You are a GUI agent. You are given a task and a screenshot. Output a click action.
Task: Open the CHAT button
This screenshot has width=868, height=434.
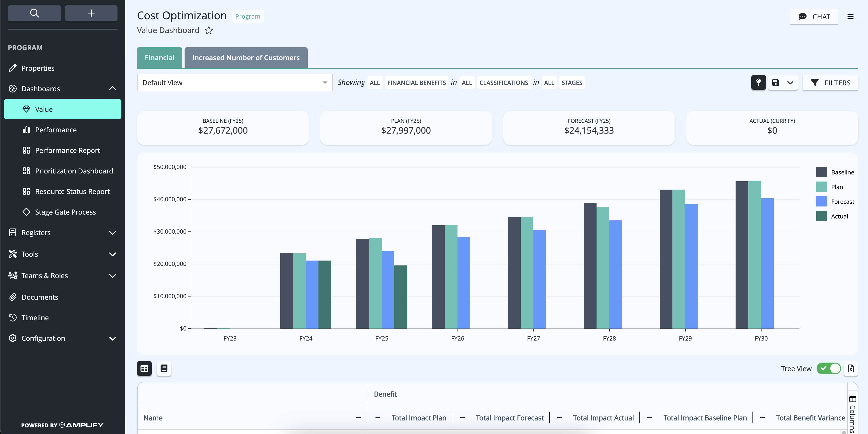pyautogui.click(x=814, y=16)
